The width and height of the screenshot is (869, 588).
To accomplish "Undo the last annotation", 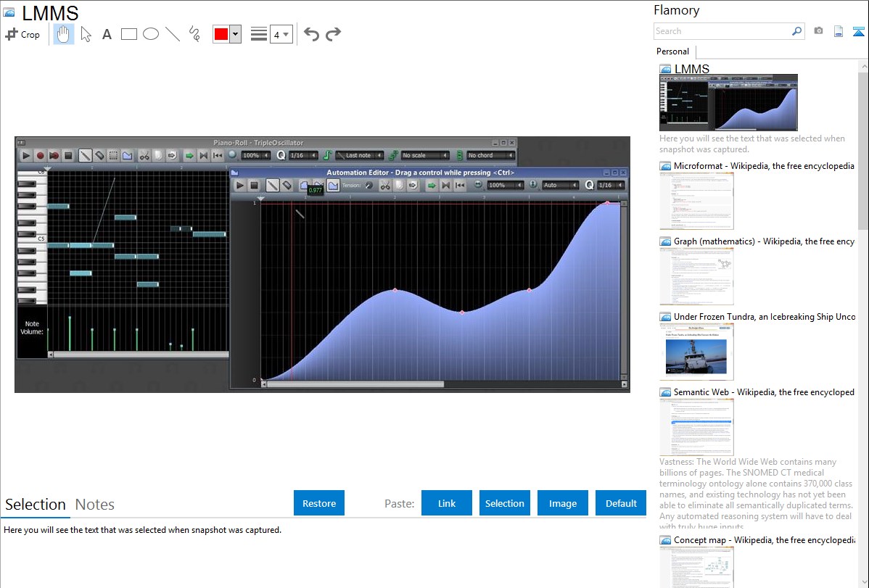I will pyautogui.click(x=311, y=34).
